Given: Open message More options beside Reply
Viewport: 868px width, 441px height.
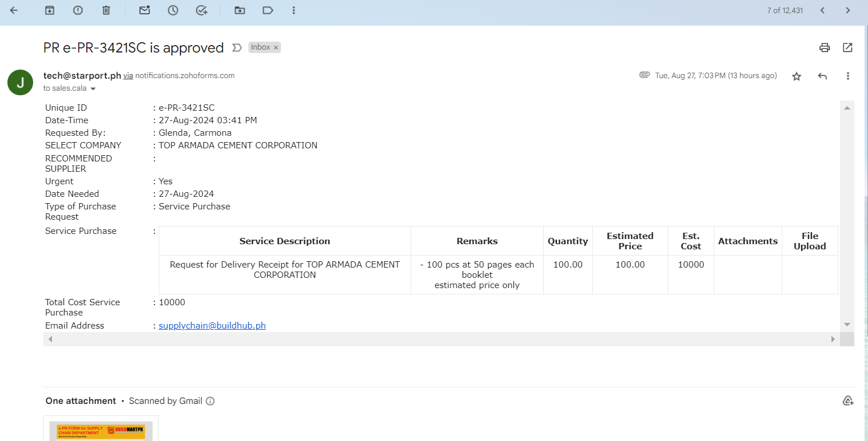Looking at the screenshot, I should tap(847, 76).
